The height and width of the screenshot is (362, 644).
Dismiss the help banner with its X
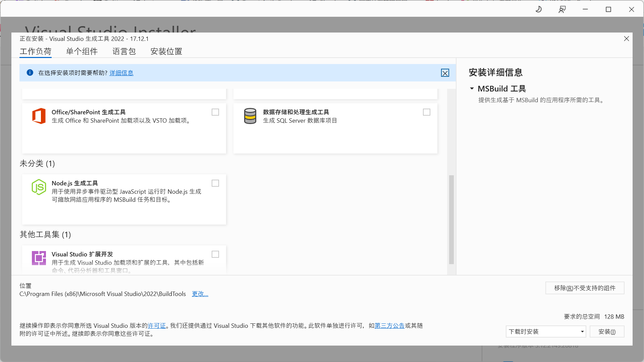[445, 73]
